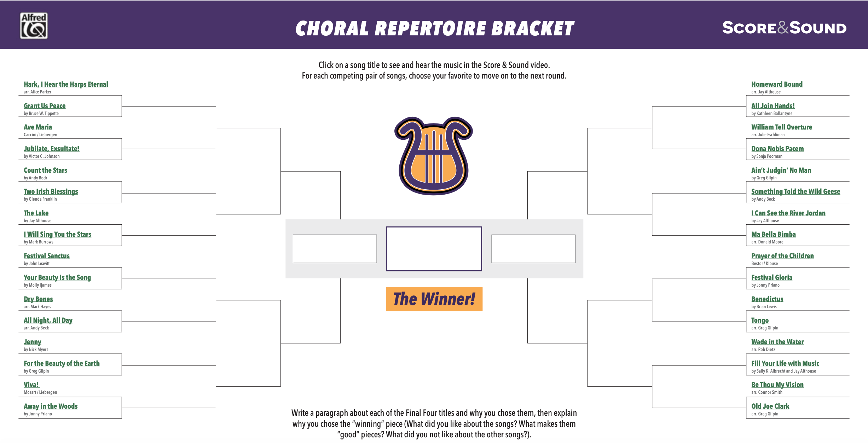Click the Score & Sound logo
The height and width of the screenshot is (443, 868).
(784, 28)
